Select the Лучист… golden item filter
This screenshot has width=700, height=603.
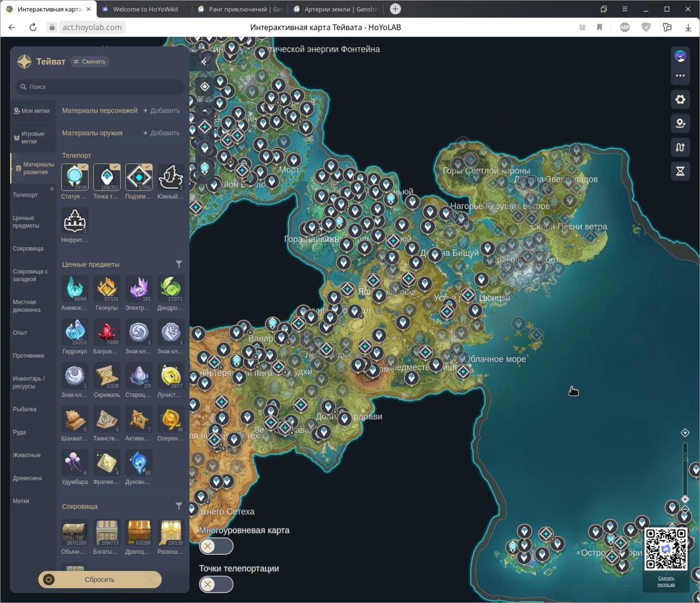(x=171, y=376)
